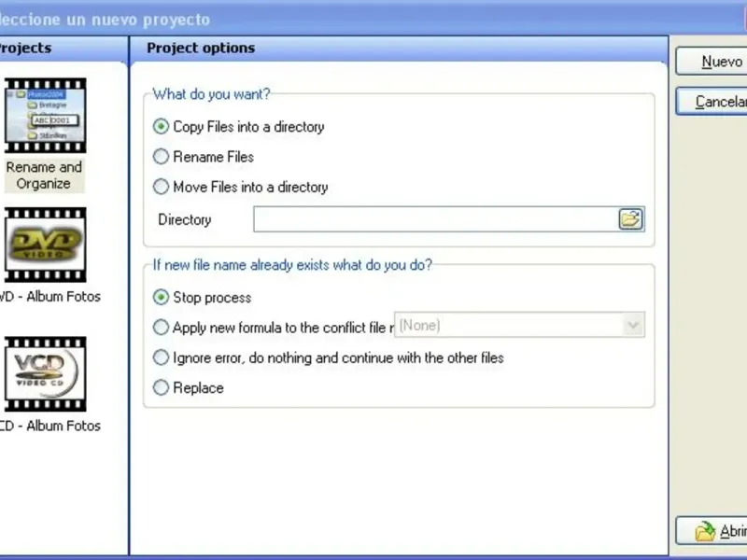The height and width of the screenshot is (560, 747).
Task: Click into the Directory text field
Action: tap(434, 219)
